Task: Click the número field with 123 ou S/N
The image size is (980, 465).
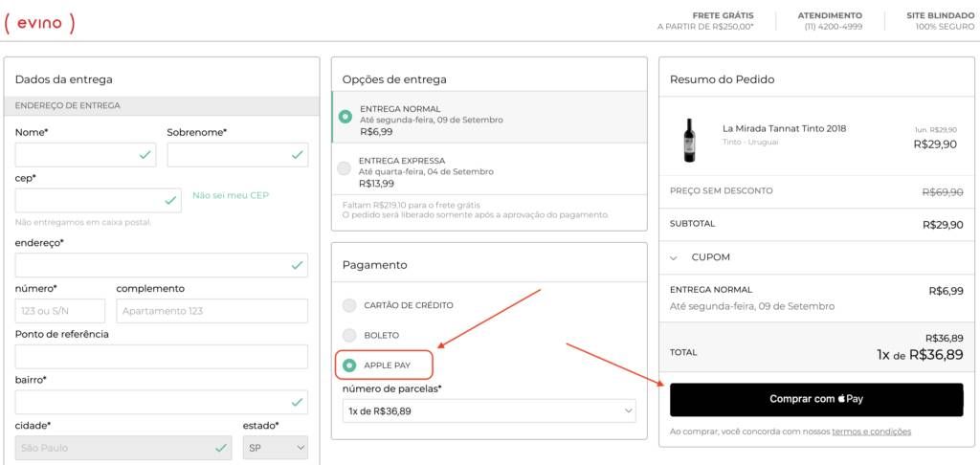Action: tap(60, 311)
